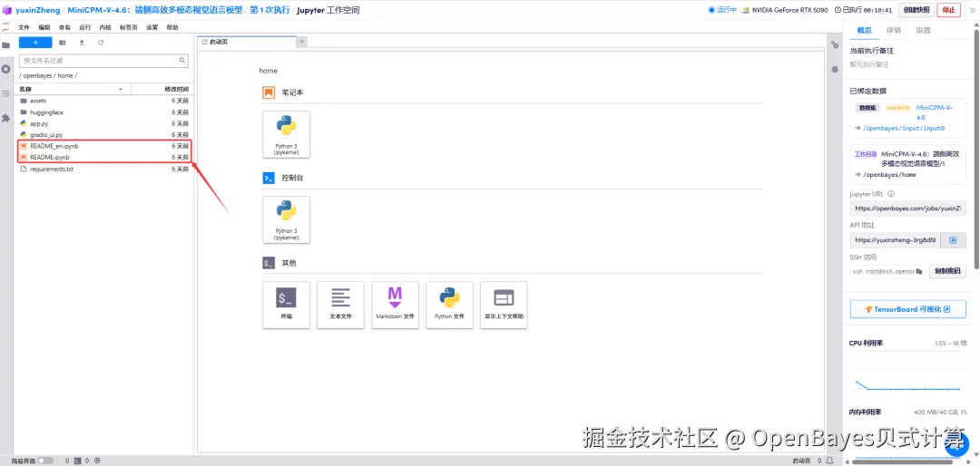Refresh the file list
Screen dimensions: 980x466
point(101,43)
